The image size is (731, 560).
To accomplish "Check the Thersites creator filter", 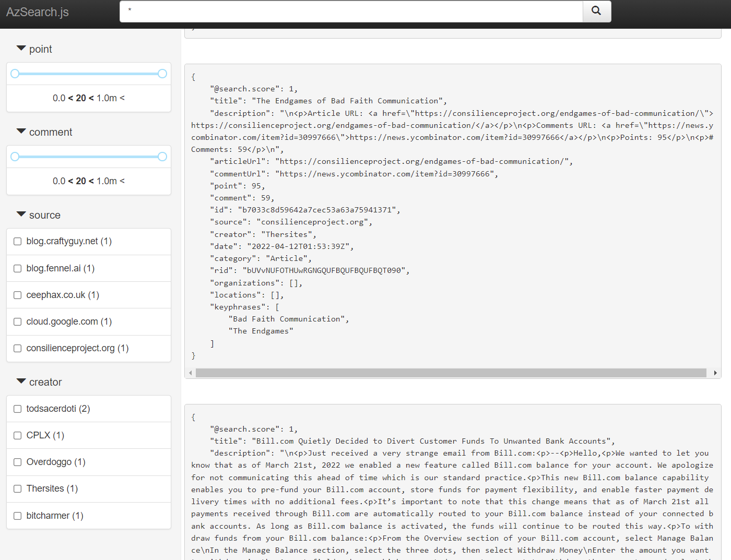I will (x=17, y=488).
